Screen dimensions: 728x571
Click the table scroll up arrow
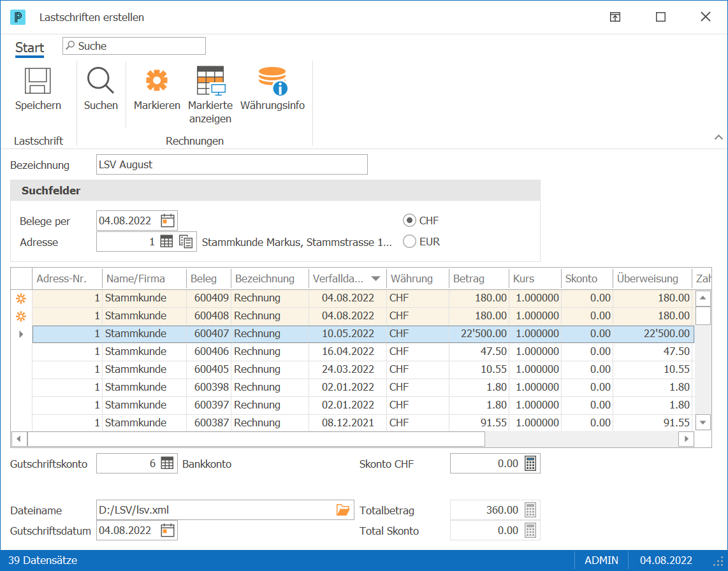coord(703,298)
